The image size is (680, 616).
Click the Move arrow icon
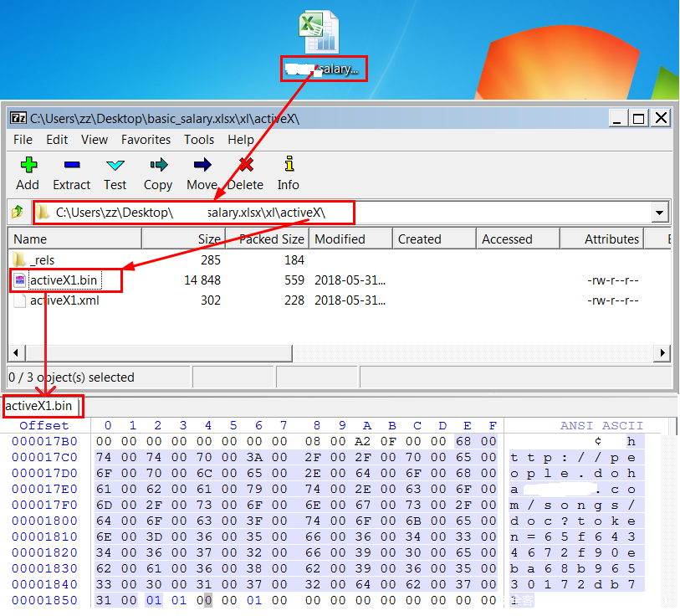pyautogui.click(x=202, y=165)
